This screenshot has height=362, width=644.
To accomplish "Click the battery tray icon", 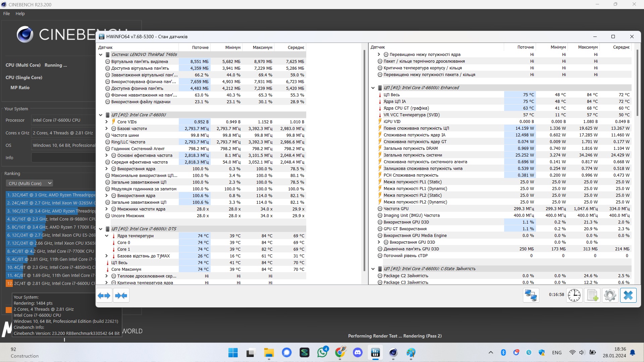I will 593,353.
